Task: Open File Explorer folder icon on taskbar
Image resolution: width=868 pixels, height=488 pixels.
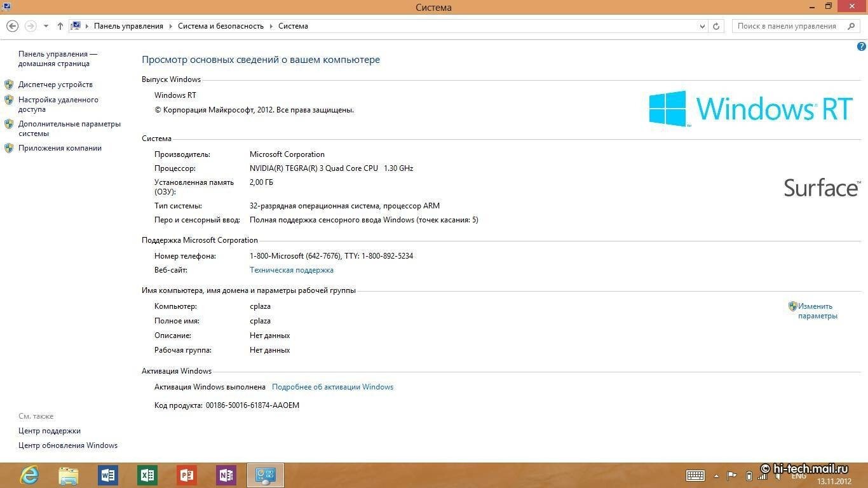Action: click(69, 475)
